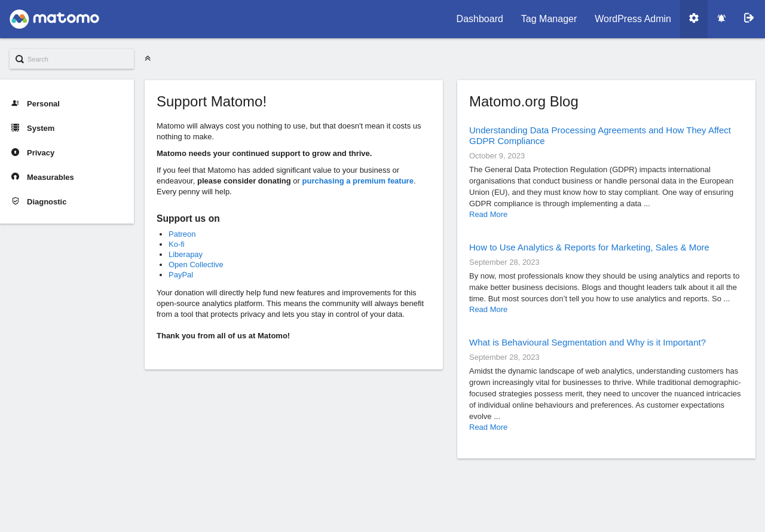Open the Dashboard menu item
Viewport: 765px width, 532px height.
point(479,19)
